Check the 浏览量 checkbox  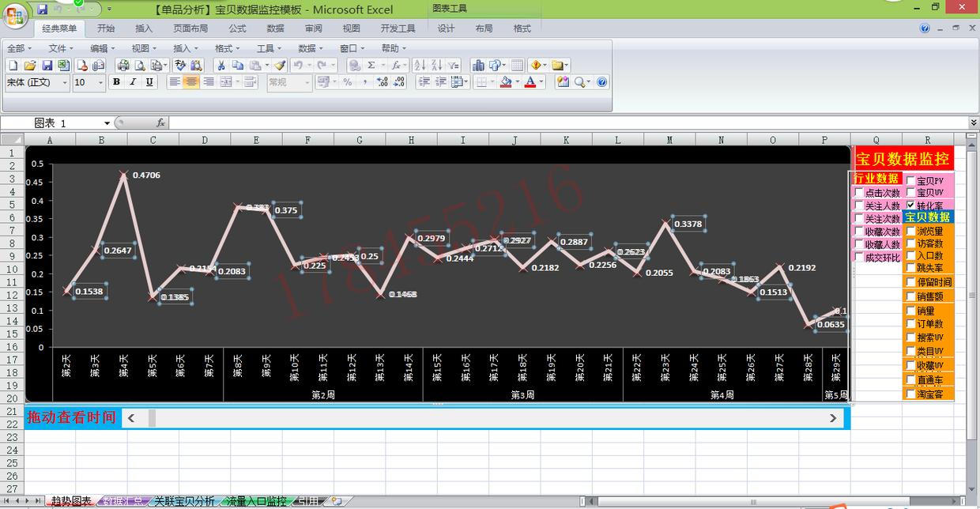pyautogui.click(x=910, y=232)
